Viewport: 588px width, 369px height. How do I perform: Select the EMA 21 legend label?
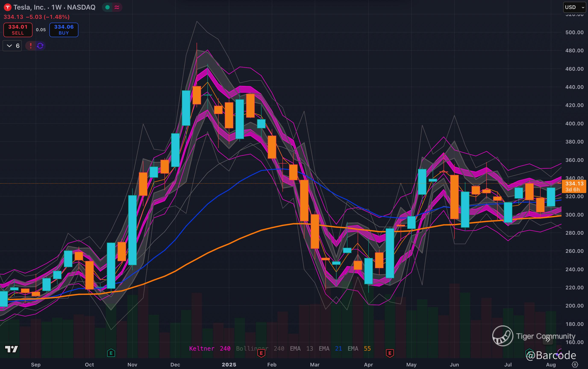[x=330, y=348]
